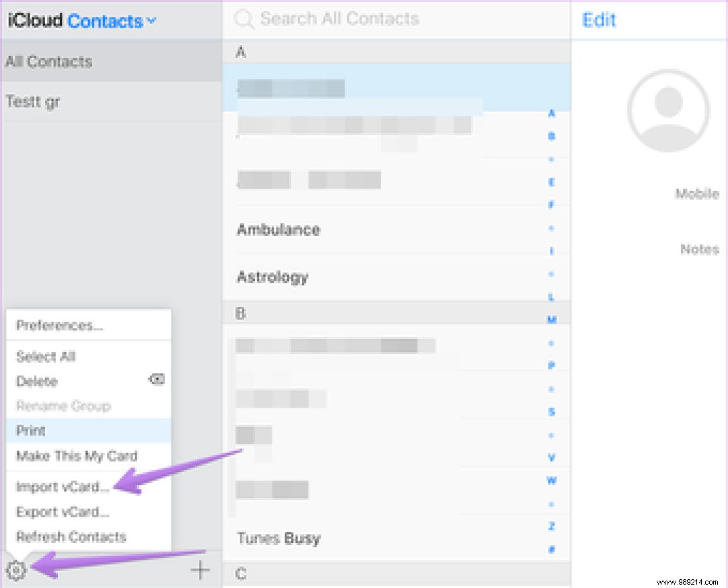Choose Export vCard option
The image size is (728, 588).
pos(63,512)
